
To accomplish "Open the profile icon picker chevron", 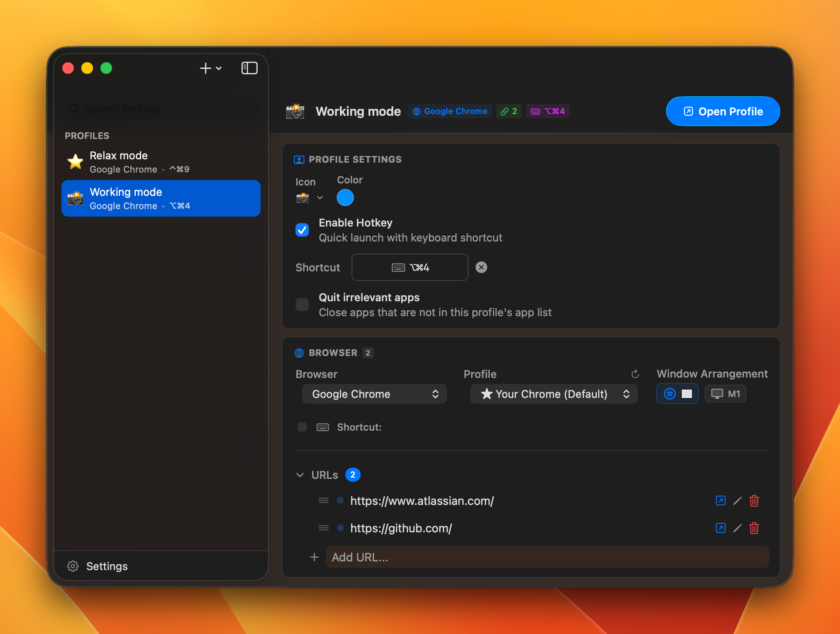I will [320, 198].
